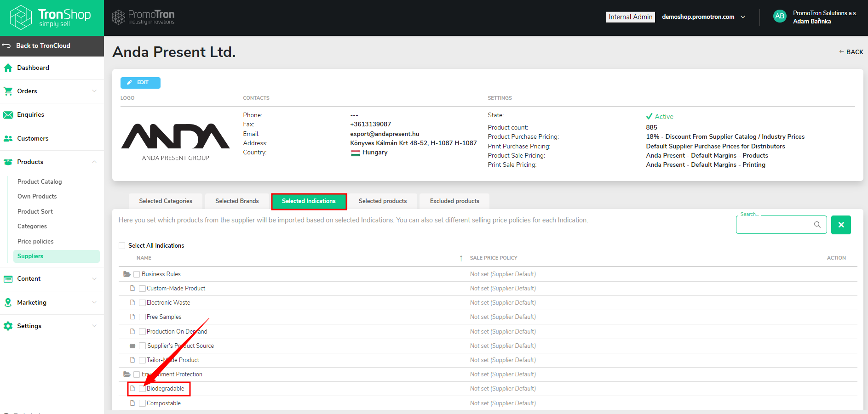Click the AB user avatar
This screenshot has width=868, height=414.
pos(780,17)
